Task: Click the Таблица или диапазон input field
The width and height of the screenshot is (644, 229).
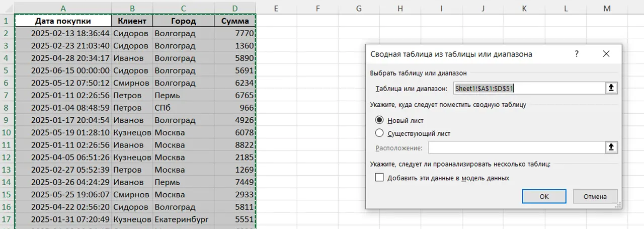Action: (529, 88)
